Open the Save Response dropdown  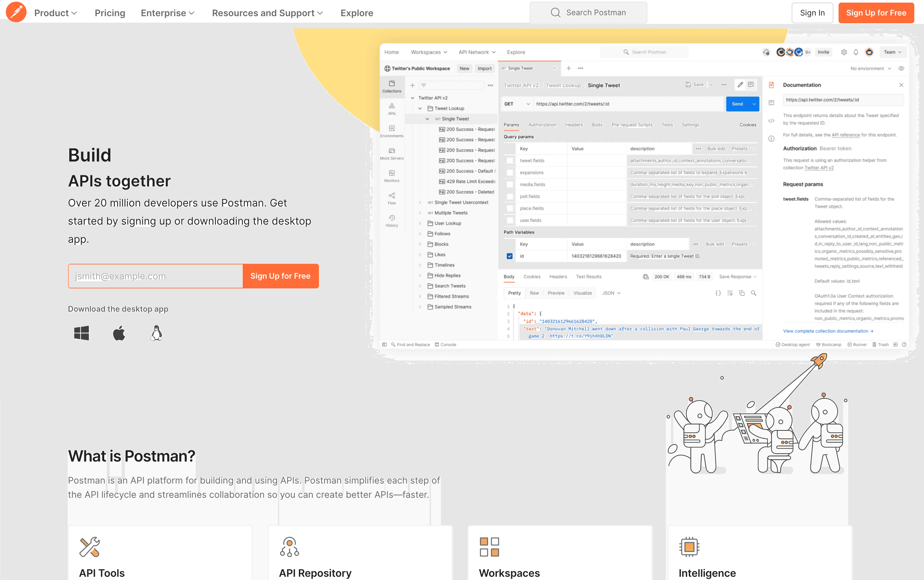738,277
